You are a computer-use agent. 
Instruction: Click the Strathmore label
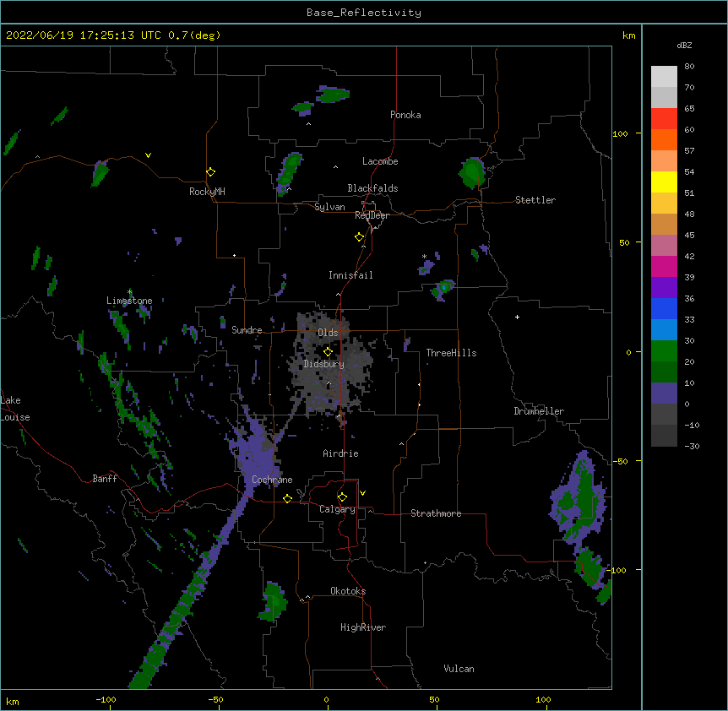coord(436,513)
